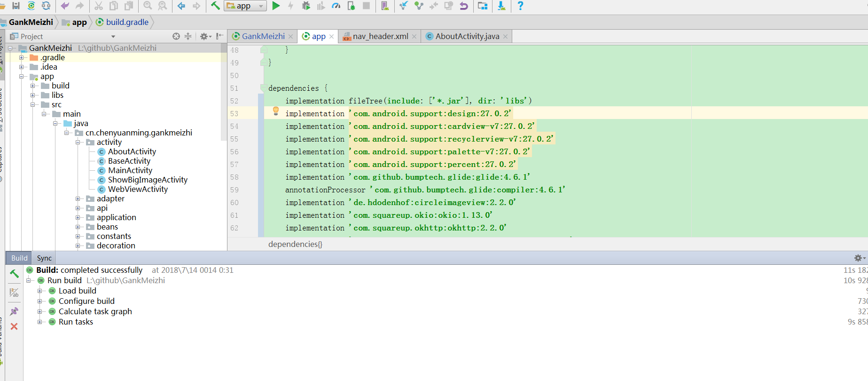This screenshot has width=868, height=381.
Task: Open Project Structure icon in toolbar
Action: pos(483,6)
